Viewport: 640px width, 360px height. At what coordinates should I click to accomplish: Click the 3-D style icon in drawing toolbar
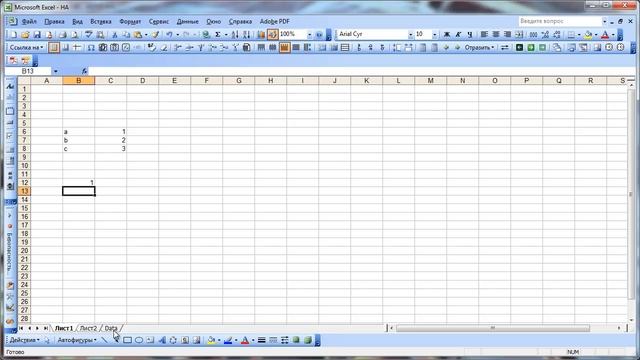(308, 340)
